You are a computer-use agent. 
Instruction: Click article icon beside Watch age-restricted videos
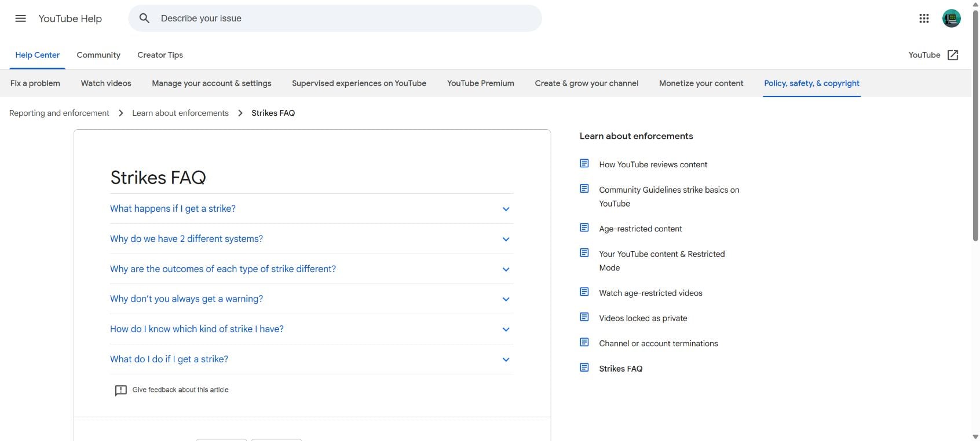[x=584, y=292]
